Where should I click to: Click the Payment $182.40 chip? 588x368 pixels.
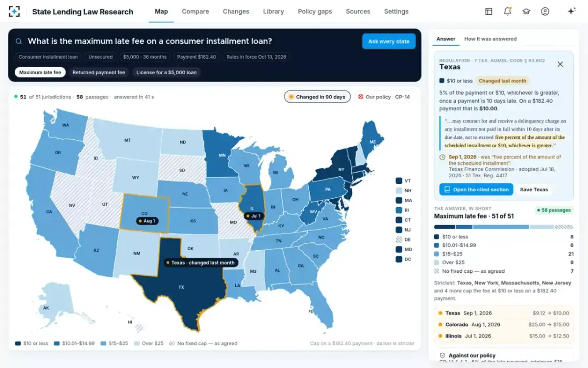[x=196, y=57]
